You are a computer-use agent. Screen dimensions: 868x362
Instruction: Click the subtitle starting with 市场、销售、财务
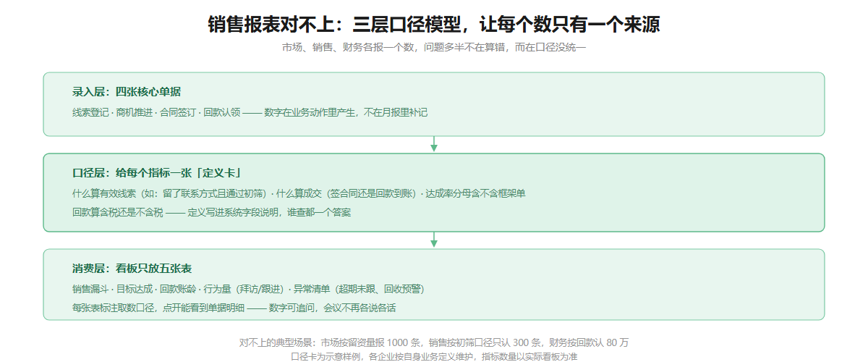(x=434, y=48)
